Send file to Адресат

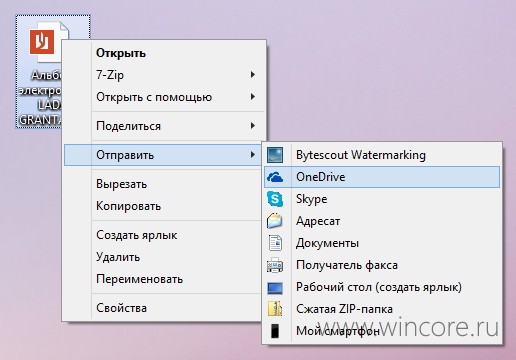382,221
